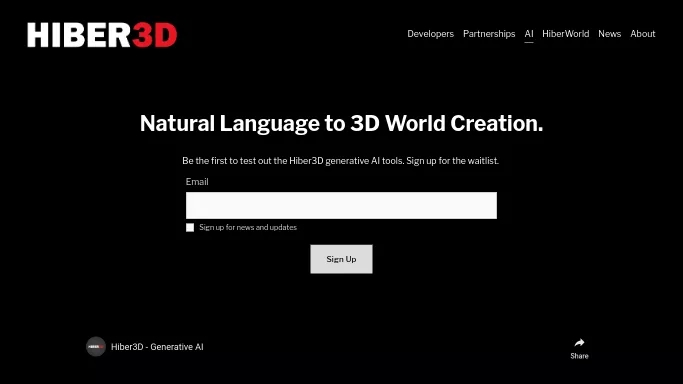Click the Share arrow icon
Screen dimensions: 683x384
pyautogui.click(x=579, y=343)
